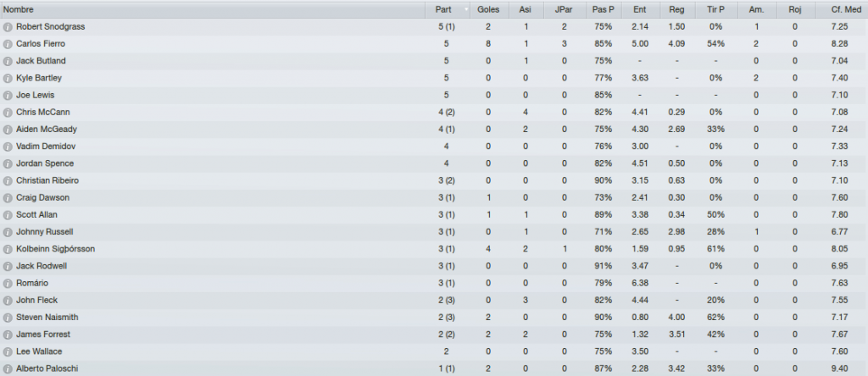Click info icon next to Romário
This screenshot has width=868, height=376.
pos(8,284)
